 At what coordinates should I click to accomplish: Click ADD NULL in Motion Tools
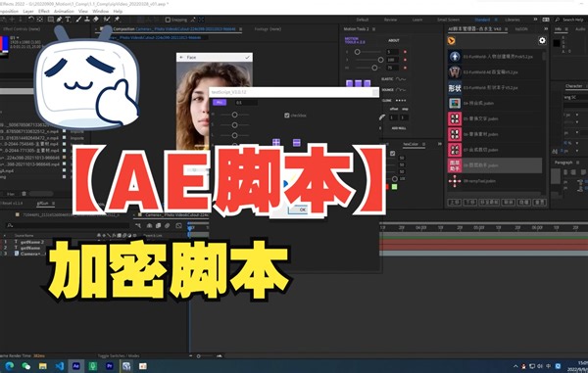click(x=399, y=128)
